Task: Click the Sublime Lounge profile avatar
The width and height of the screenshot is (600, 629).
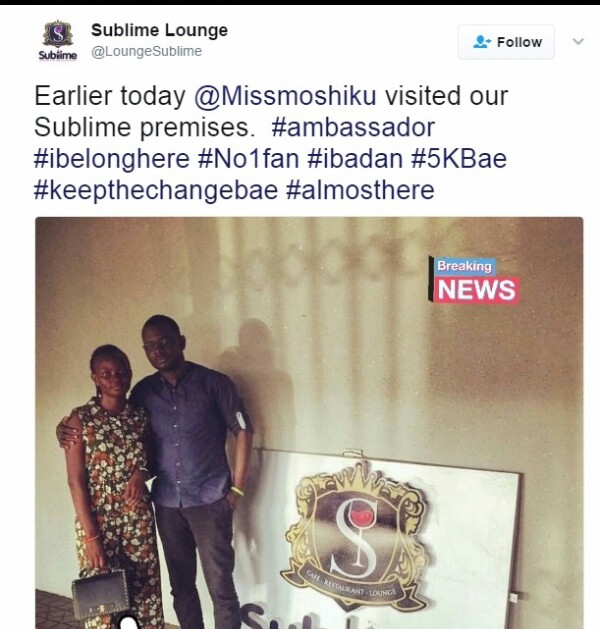Action: pyautogui.click(x=58, y=40)
